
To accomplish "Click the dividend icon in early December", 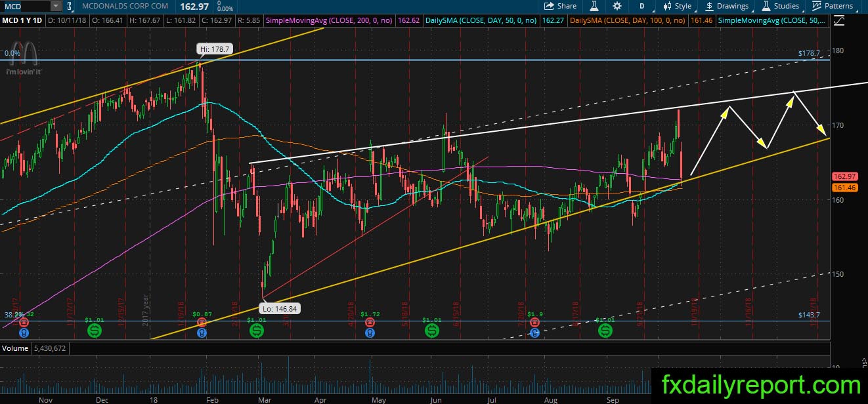I will pos(95,331).
